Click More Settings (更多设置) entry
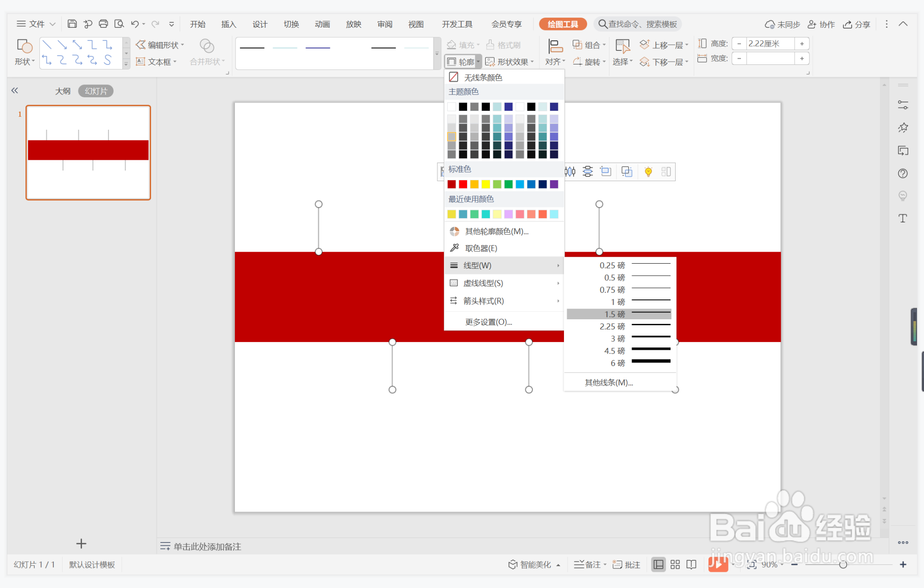 pyautogui.click(x=488, y=322)
